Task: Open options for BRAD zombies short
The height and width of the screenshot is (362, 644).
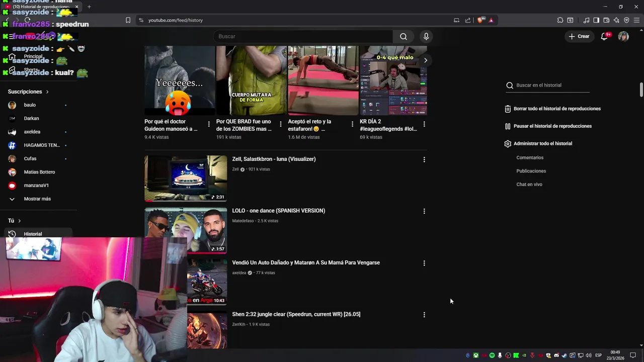Action: coord(281,124)
